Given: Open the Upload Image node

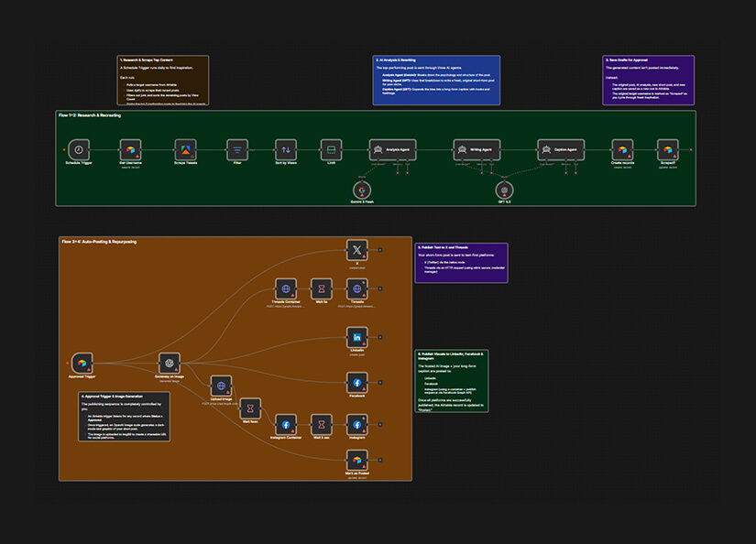Looking at the screenshot, I should click(x=222, y=386).
